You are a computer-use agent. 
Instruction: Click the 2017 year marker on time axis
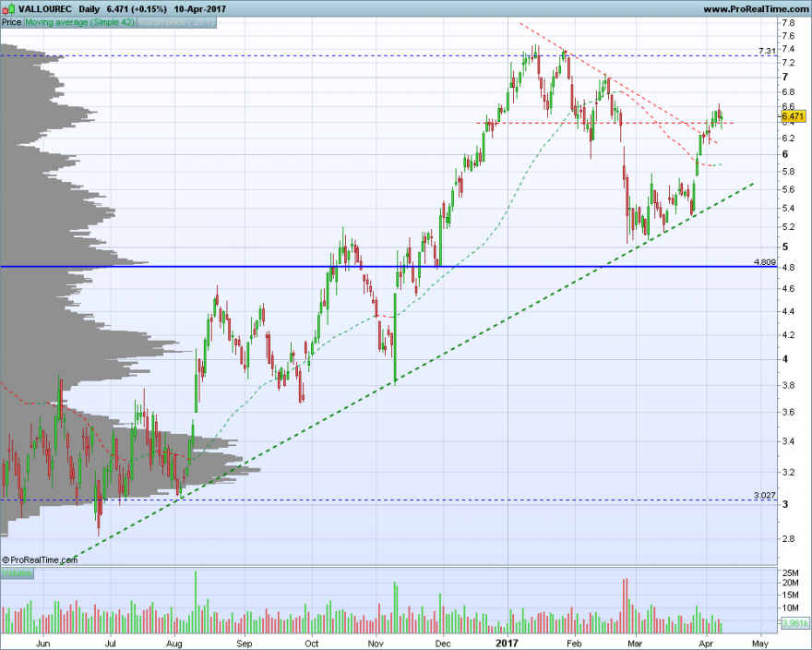pyautogui.click(x=507, y=644)
